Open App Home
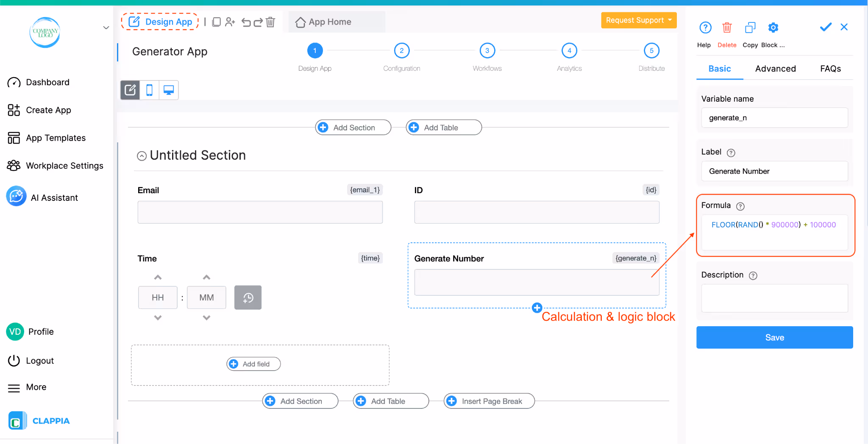 point(324,22)
